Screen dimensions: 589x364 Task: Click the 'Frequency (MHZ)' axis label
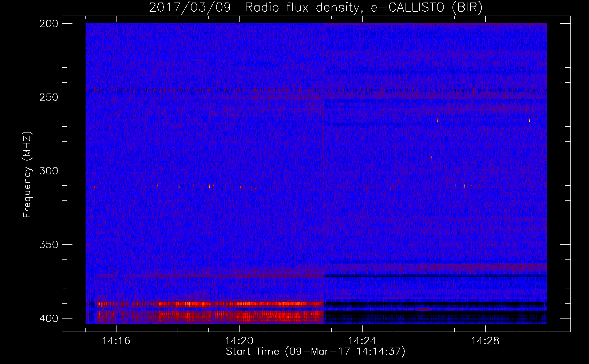[x=27, y=174]
